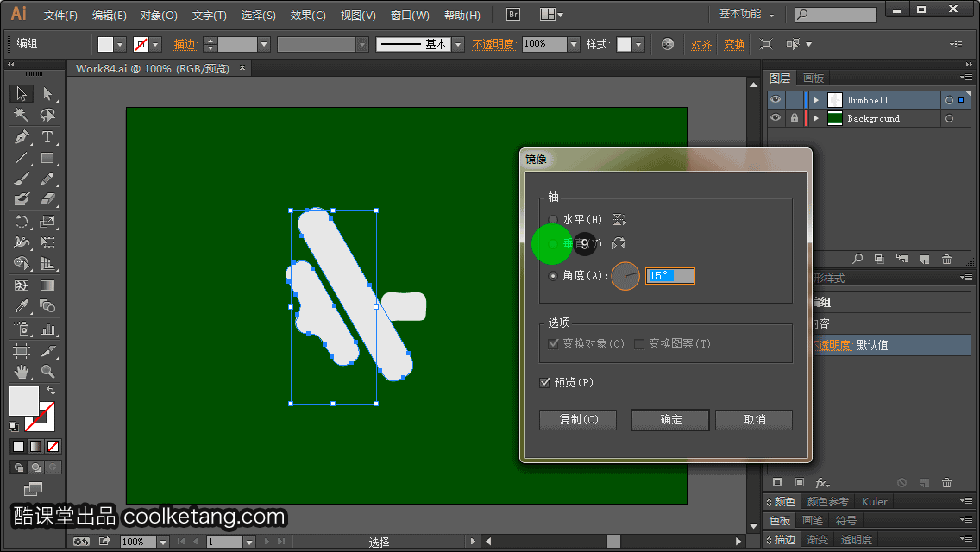
Task: Click the 复制(C) button
Action: pos(578,419)
